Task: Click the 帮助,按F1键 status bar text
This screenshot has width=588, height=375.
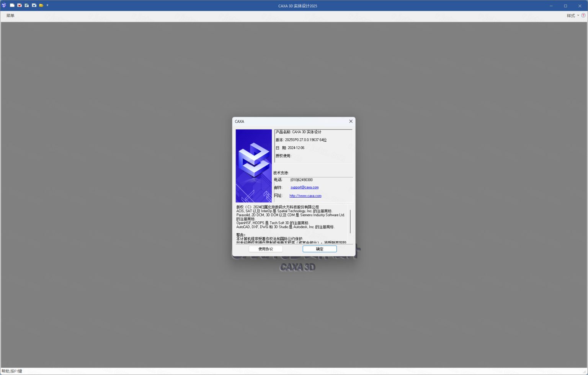Action: pos(12,371)
